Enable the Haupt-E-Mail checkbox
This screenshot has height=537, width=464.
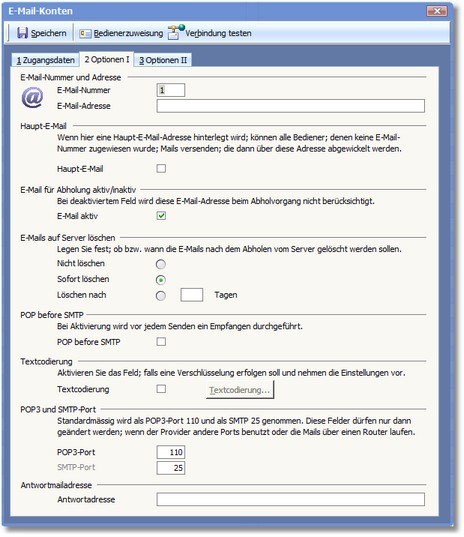161,168
